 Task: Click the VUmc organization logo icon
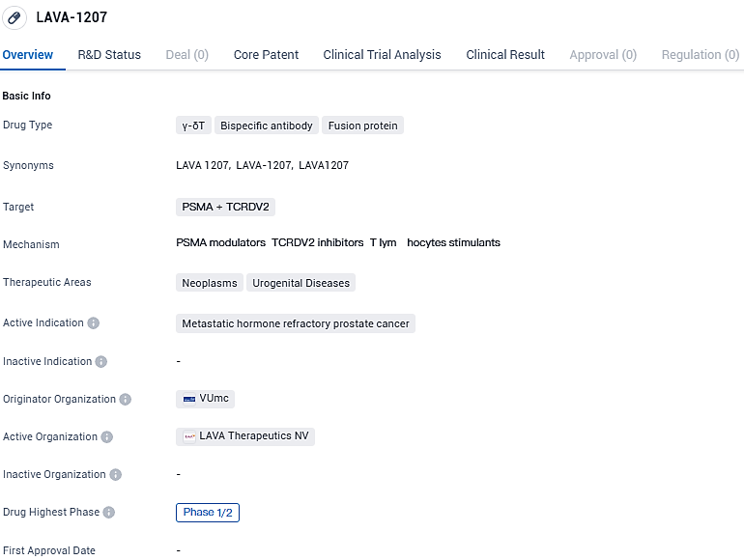(x=189, y=399)
